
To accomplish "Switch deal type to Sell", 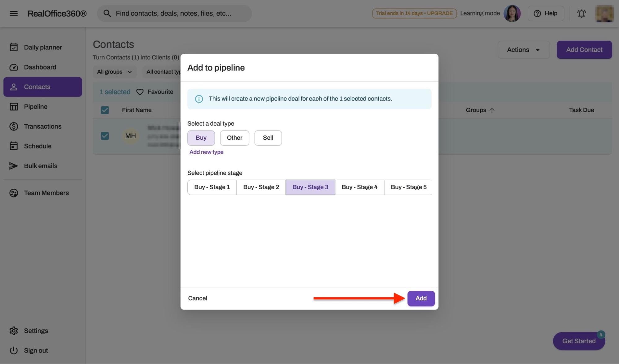I will click(268, 138).
